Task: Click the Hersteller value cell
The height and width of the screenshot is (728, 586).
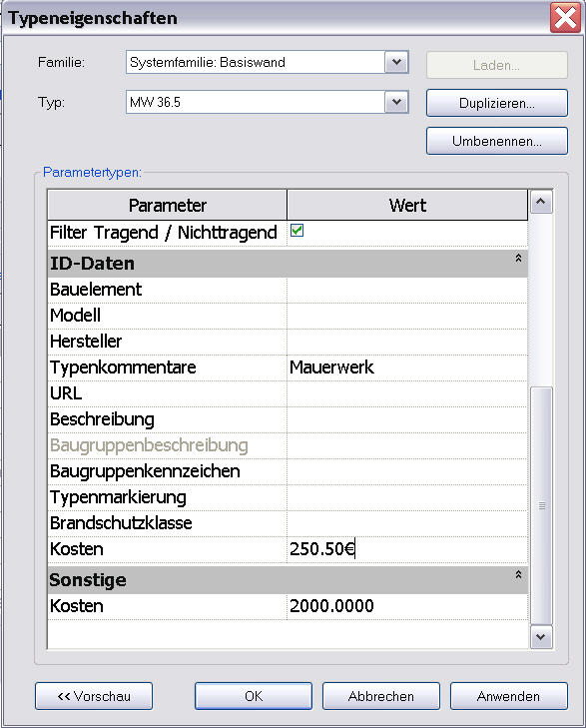Action: click(x=407, y=342)
